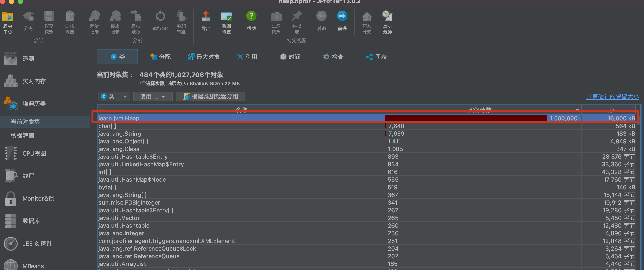Select the java.lang.String row in table
Viewport: 644px width, 270px height.
tap(120, 133)
